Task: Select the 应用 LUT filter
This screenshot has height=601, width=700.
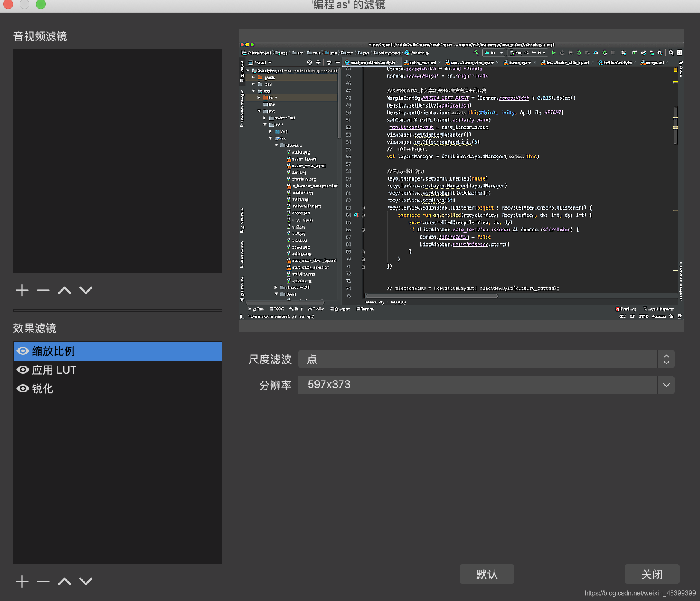Action: [118, 370]
